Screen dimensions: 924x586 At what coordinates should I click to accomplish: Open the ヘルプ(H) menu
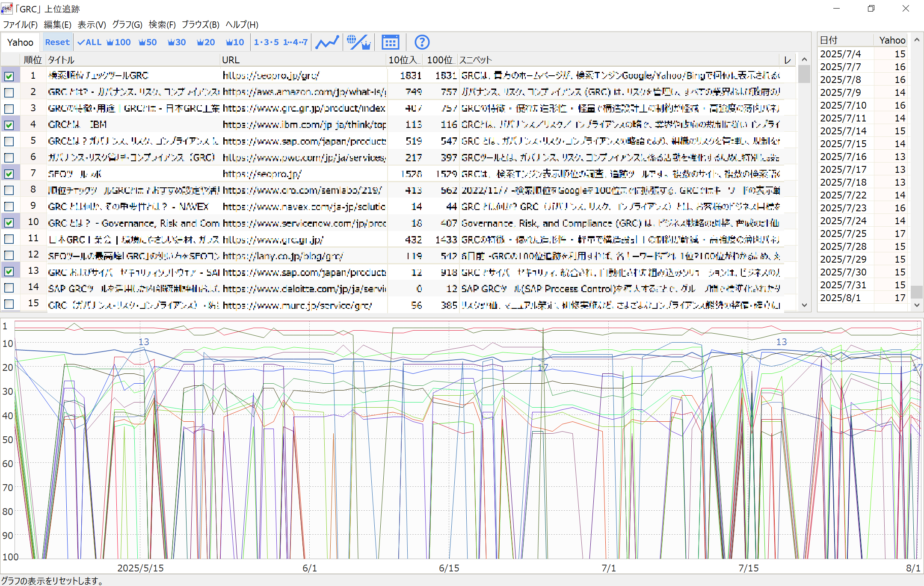(x=242, y=24)
